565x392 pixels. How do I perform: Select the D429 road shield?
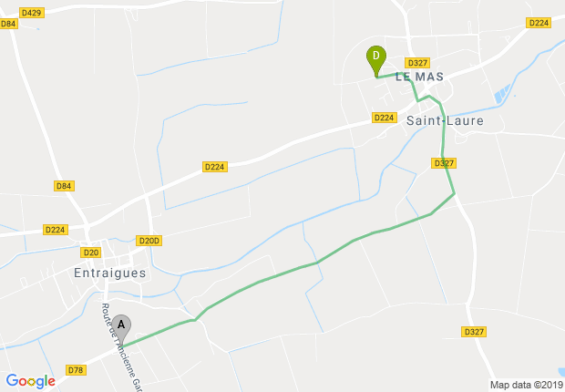32,13
